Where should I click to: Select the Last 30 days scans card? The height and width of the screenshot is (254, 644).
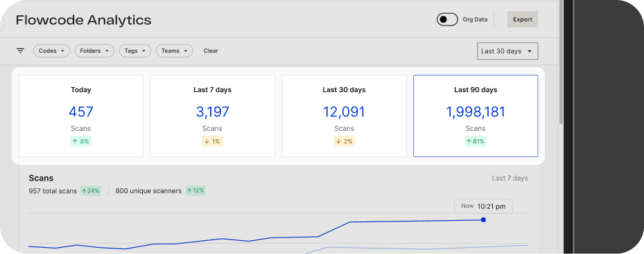[x=344, y=116]
